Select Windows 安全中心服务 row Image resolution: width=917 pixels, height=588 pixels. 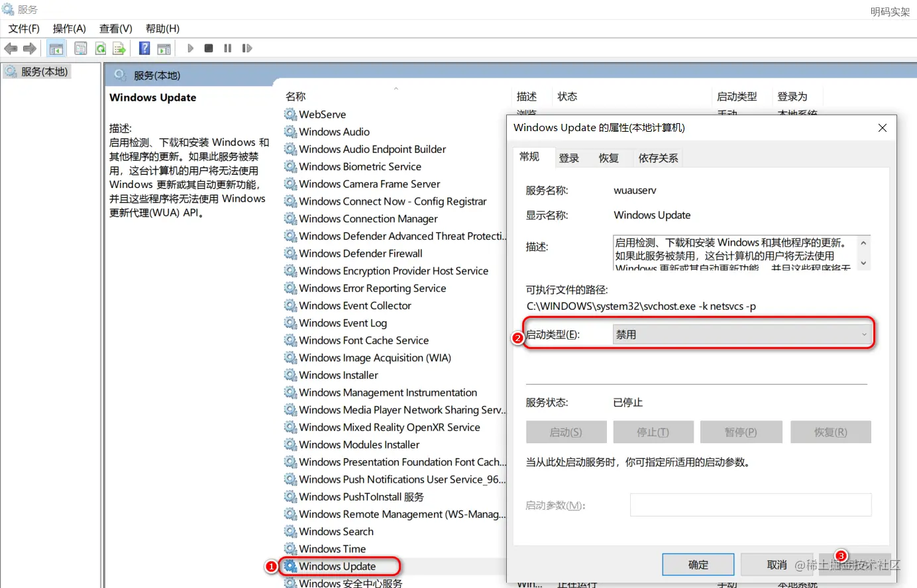tap(351, 583)
